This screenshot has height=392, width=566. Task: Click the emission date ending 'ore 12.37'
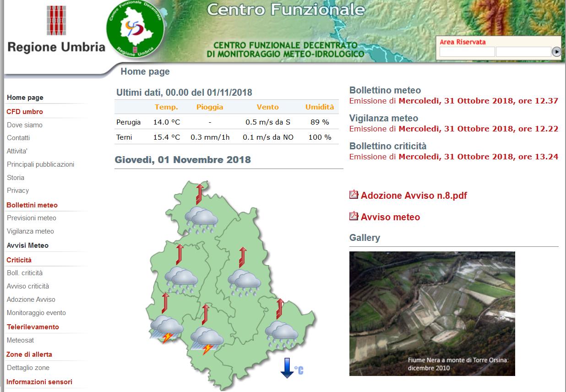(x=479, y=101)
